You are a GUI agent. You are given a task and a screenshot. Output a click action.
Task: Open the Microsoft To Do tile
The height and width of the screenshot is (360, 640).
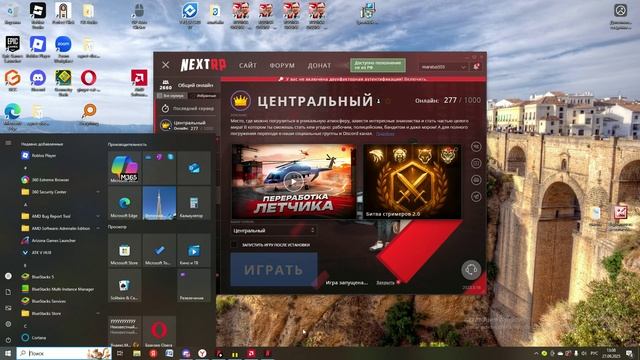tap(159, 251)
